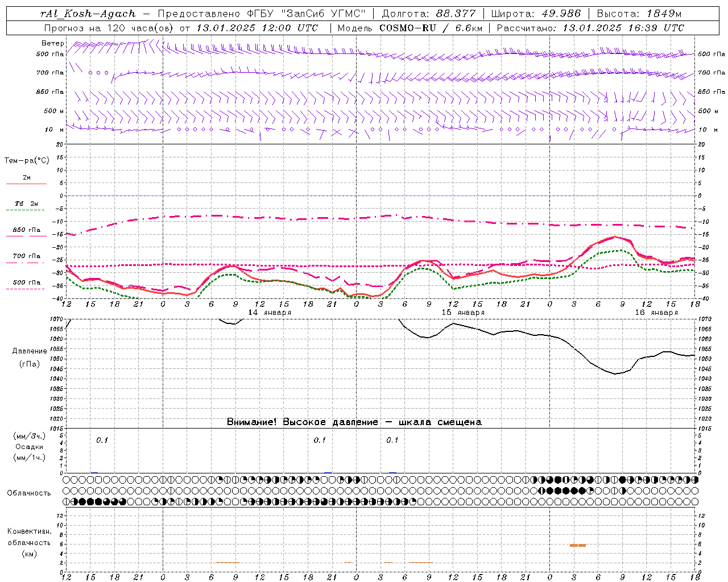Click the Рассчитано 13.01.2025 16:39 UTC timestamp
The image size is (728, 582).
coord(590,28)
